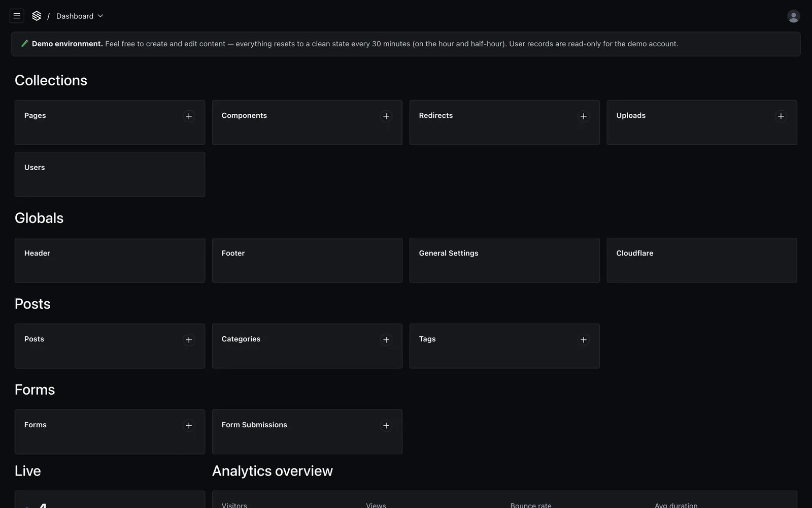Click the pencil emoji in the demo banner

coord(24,44)
